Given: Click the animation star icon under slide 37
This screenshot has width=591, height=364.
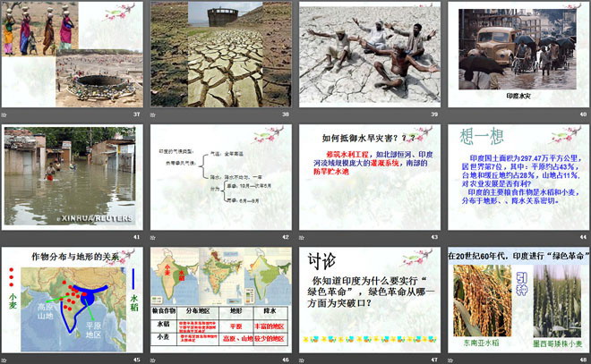Looking at the screenshot, I should [4, 115].
